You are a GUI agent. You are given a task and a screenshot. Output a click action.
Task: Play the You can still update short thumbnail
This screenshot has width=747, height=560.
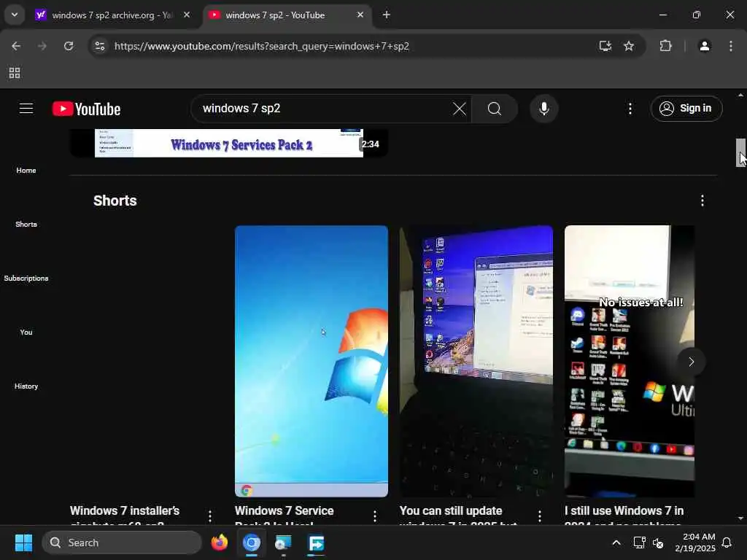tap(476, 362)
